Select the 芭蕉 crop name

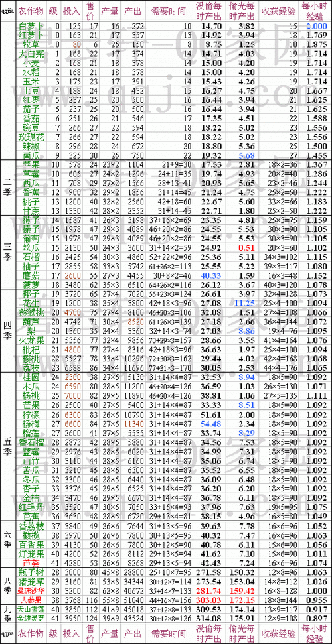click(31, 515)
